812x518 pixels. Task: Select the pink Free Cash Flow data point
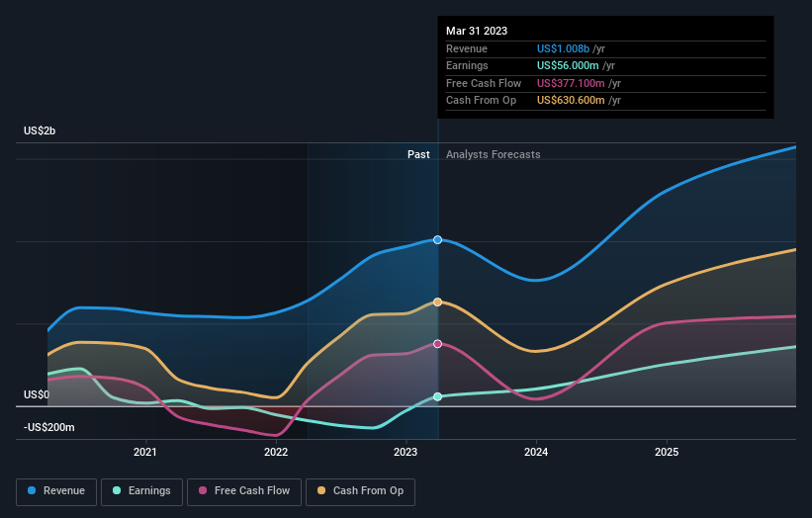(437, 344)
